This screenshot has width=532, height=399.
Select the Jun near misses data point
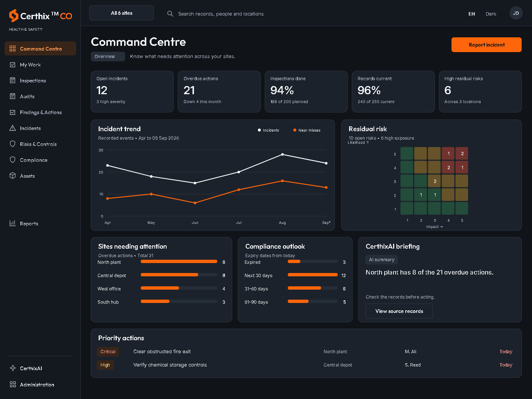click(x=195, y=203)
